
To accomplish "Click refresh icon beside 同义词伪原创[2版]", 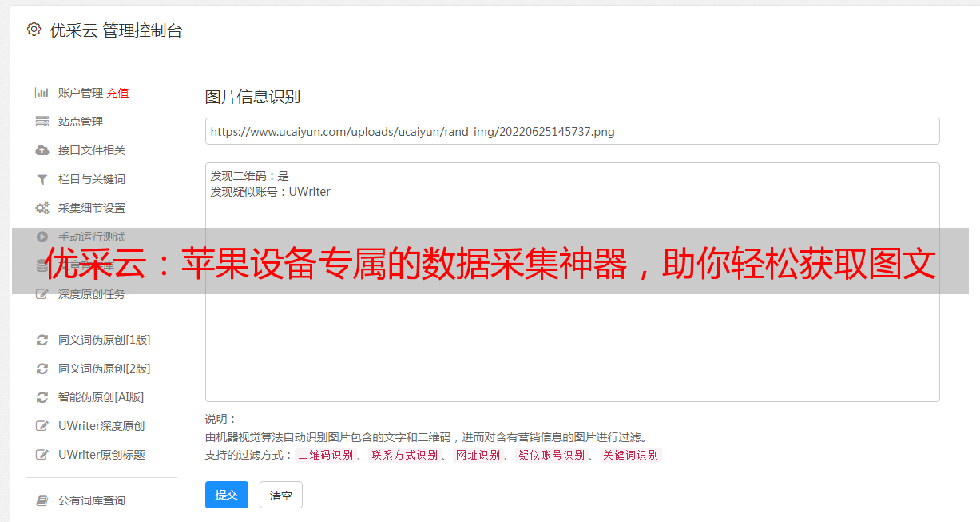I will coord(42,369).
